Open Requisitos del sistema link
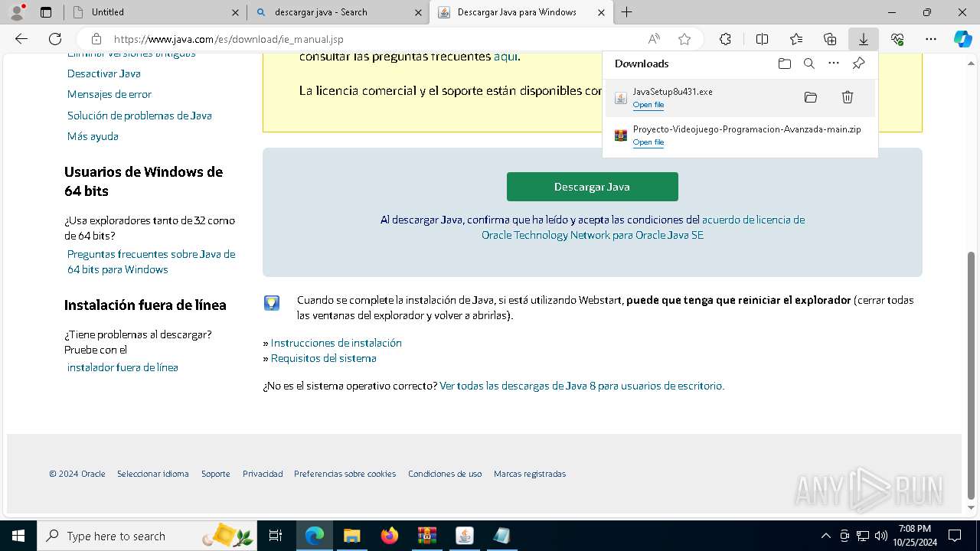The image size is (980, 551). tap(323, 358)
